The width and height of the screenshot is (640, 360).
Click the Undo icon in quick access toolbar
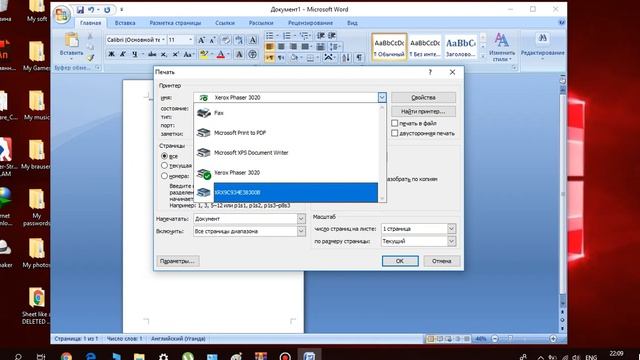91,10
